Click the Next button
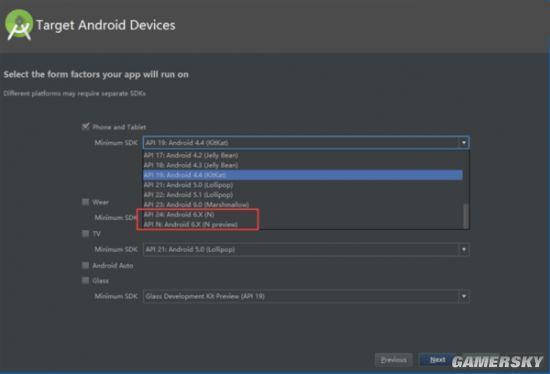The width and height of the screenshot is (550, 374). (437, 360)
